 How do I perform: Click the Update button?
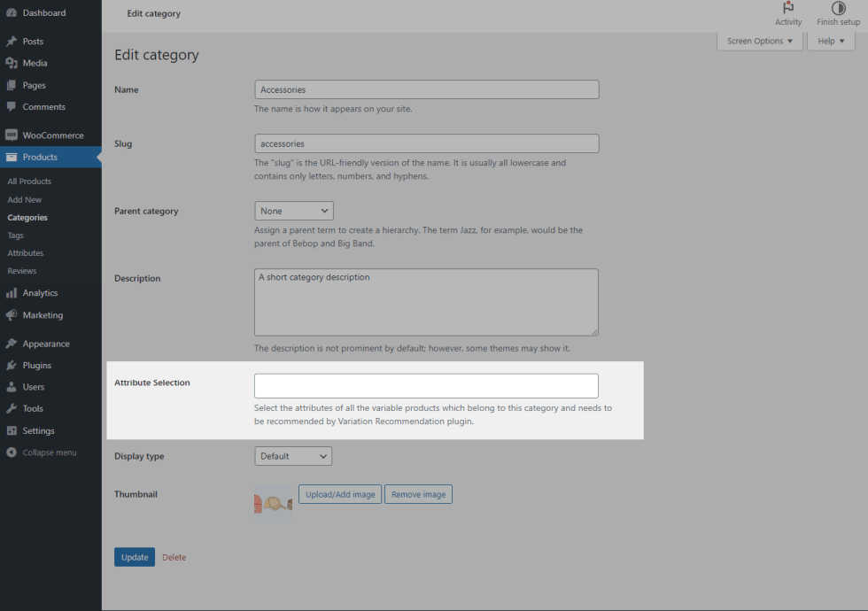coord(135,557)
